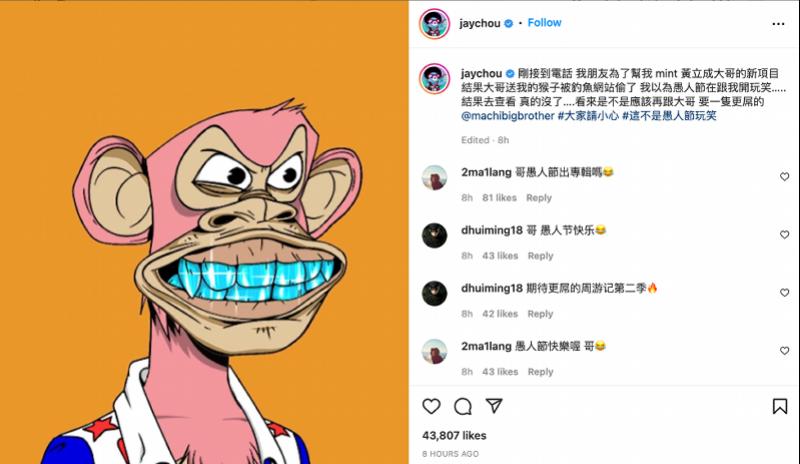View the 43,807 likes list
The image size is (800, 464).
coord(454,435)
